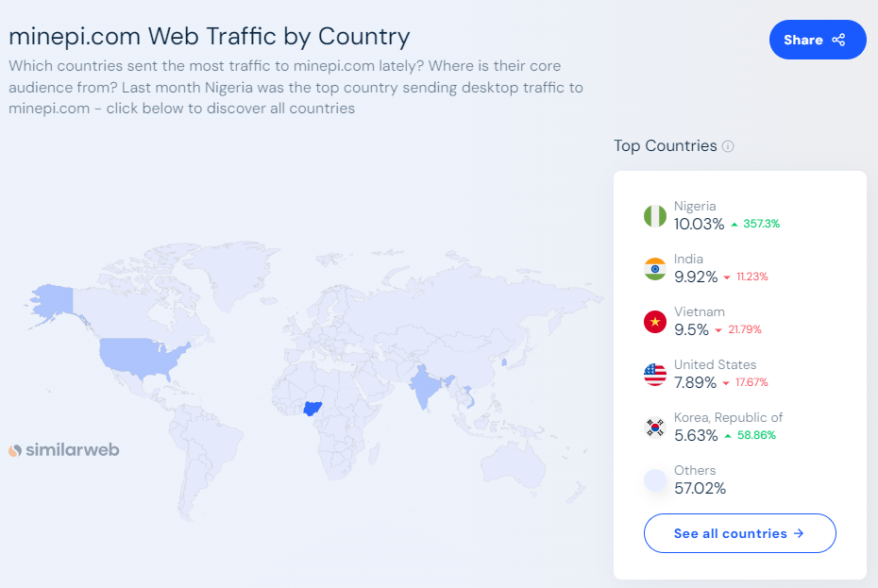Click Nigeria highlighted on the world map
The height and width of the screenshot is (588, 878).
pyautogui.click(x=311, y=409)
